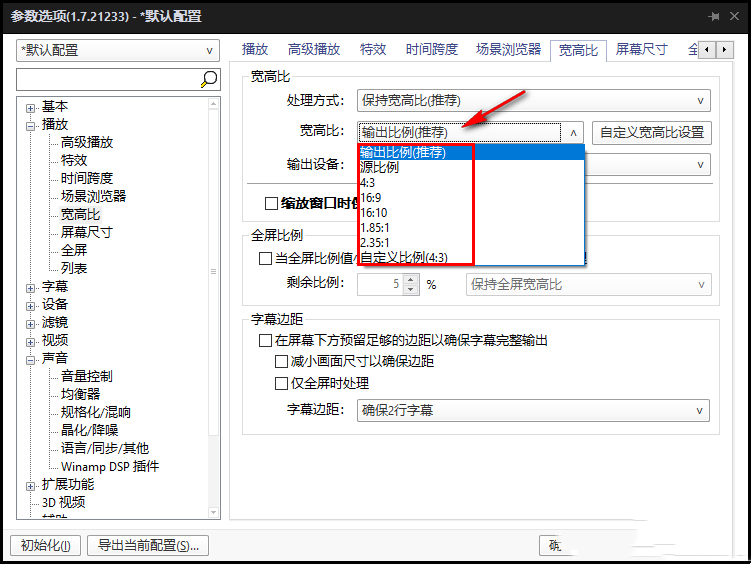Open the 输出设备 dropdown arrow
Viewport: 751px width, 564px height.
coord(700,165)
